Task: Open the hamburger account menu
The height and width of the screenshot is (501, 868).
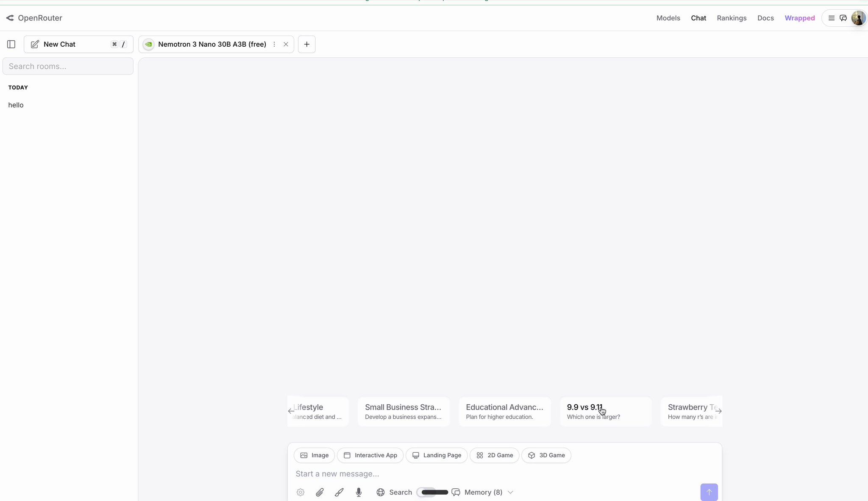Action: [x=831, y=18]
